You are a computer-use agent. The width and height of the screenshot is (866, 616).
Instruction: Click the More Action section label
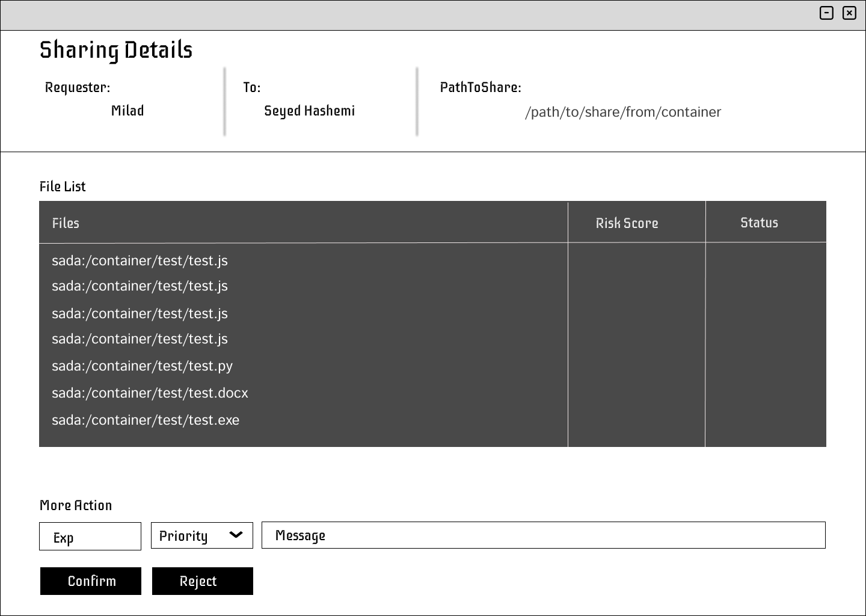click(76, 505)
